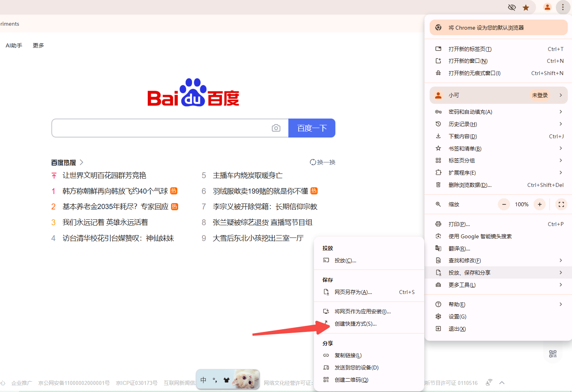
Task: Open a new window menu item
Action: coord(499,61)
